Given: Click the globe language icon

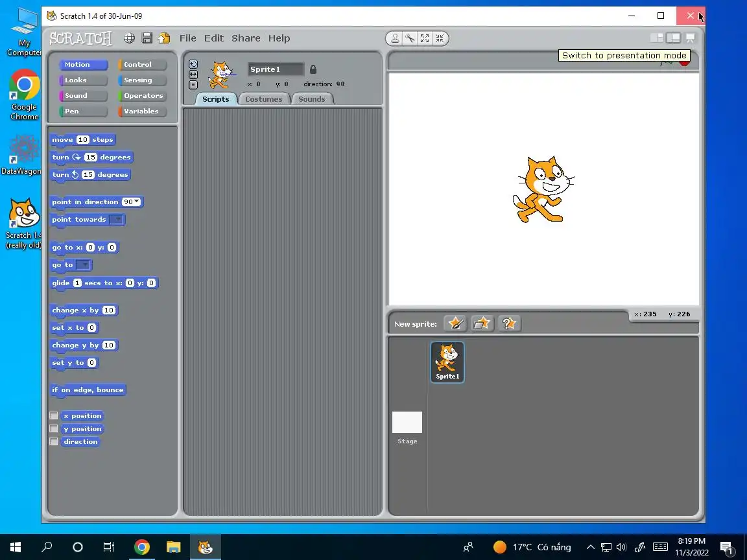Looking at the screenshot, I should pyautogui.click(x=129, y=38).
